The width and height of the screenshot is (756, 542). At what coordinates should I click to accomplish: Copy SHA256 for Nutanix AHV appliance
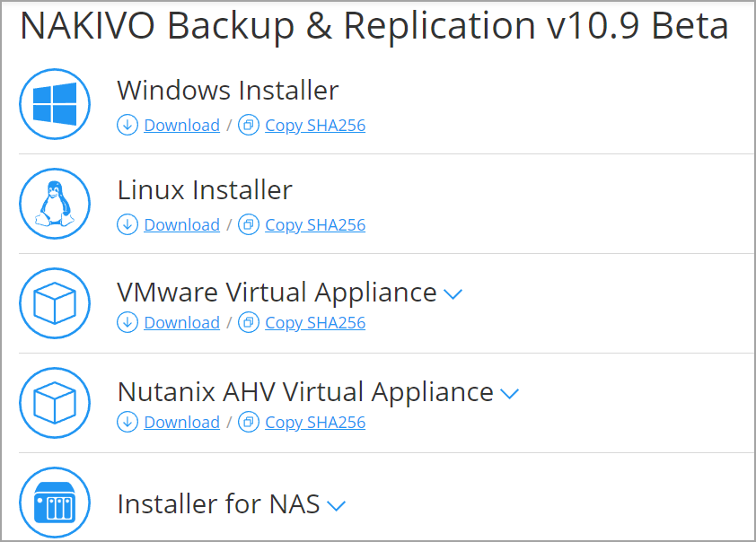point(315,423)
